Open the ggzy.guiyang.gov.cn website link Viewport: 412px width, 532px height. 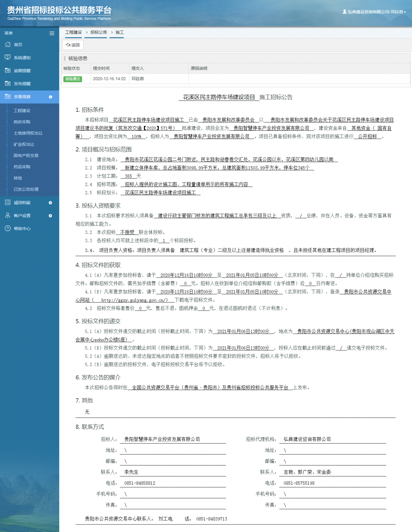134,299
